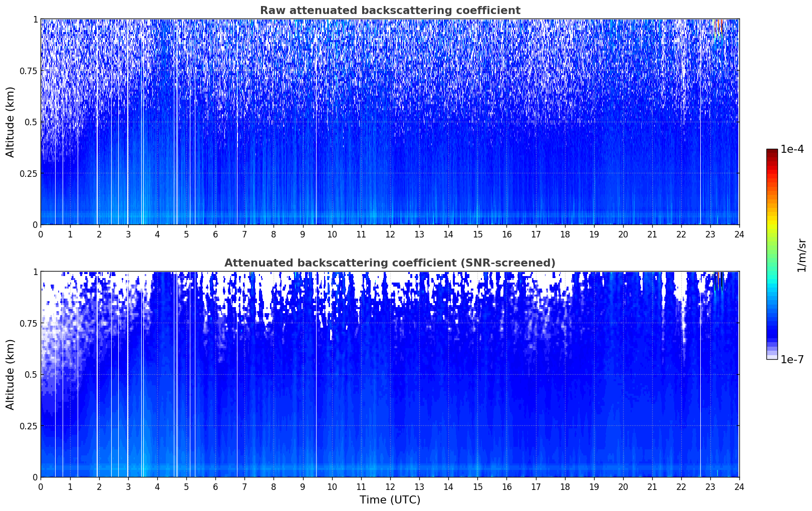Click hour '15' on the lower plot's time axis
The height and width of the screenshot is (511, 812).
[x=477, y=486]
